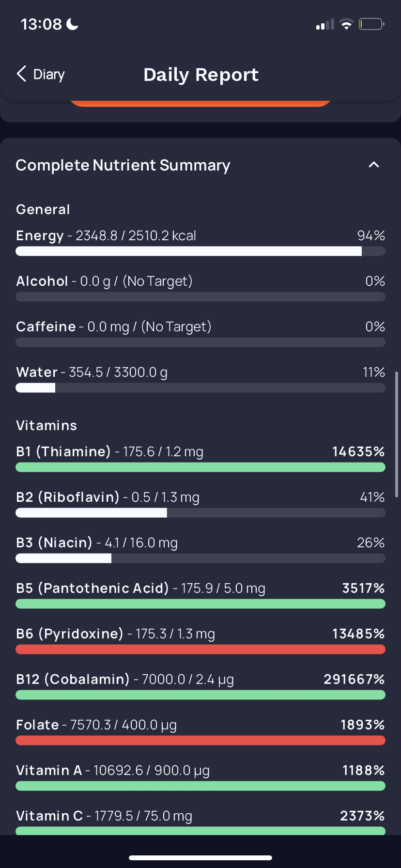Tap the B2 (Riboflavin) progress bar
The height and width of the screenshot is (868, 401).
click(x=200, y=512)
